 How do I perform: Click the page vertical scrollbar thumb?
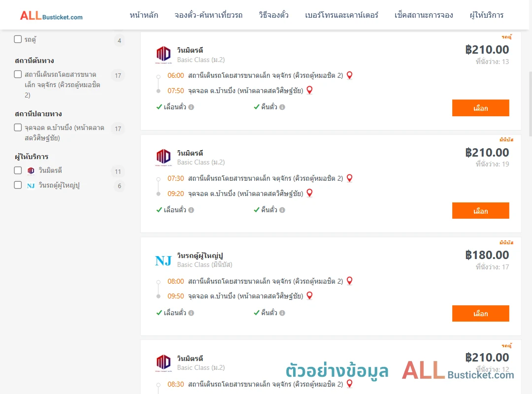[x=530, y=103]
